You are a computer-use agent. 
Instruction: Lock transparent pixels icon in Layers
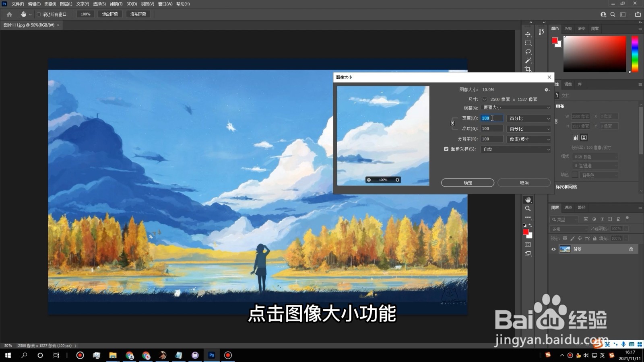pyautogui.click(x=565, y=238)
